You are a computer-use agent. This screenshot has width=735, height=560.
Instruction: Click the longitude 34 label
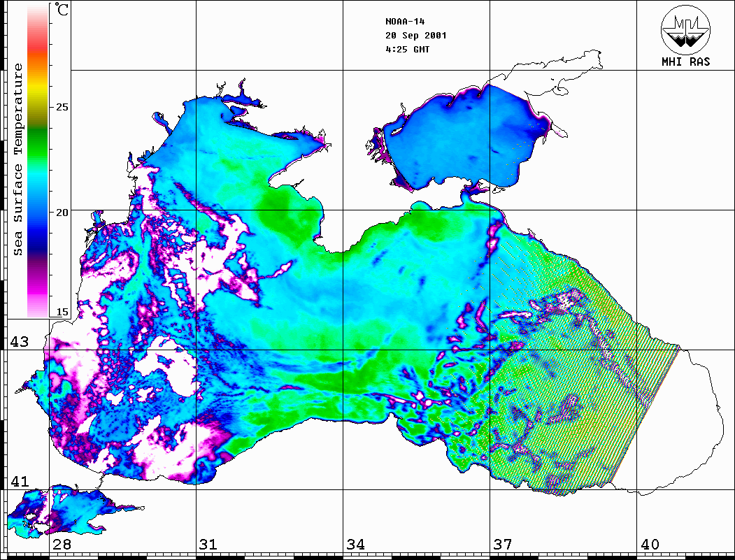(355, 545)
